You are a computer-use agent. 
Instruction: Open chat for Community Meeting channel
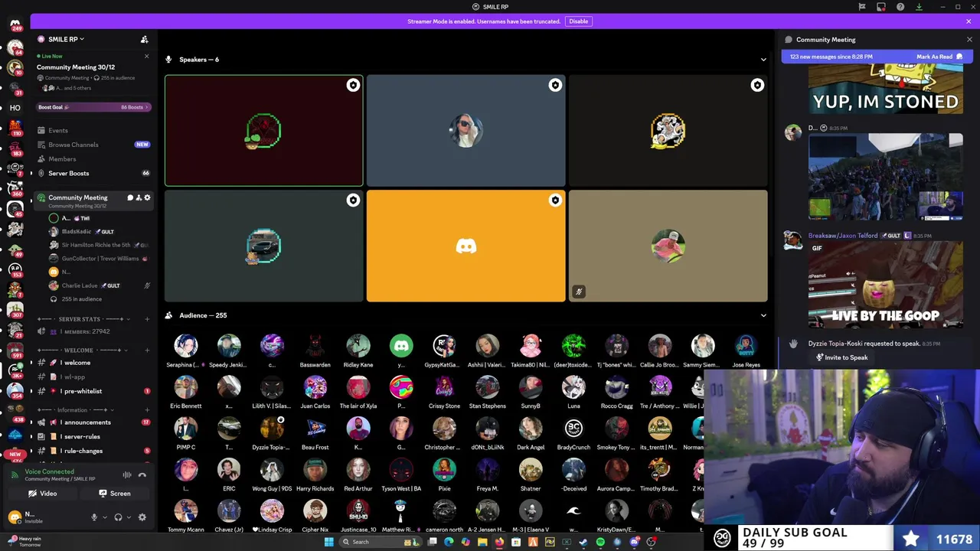[130, 197]
